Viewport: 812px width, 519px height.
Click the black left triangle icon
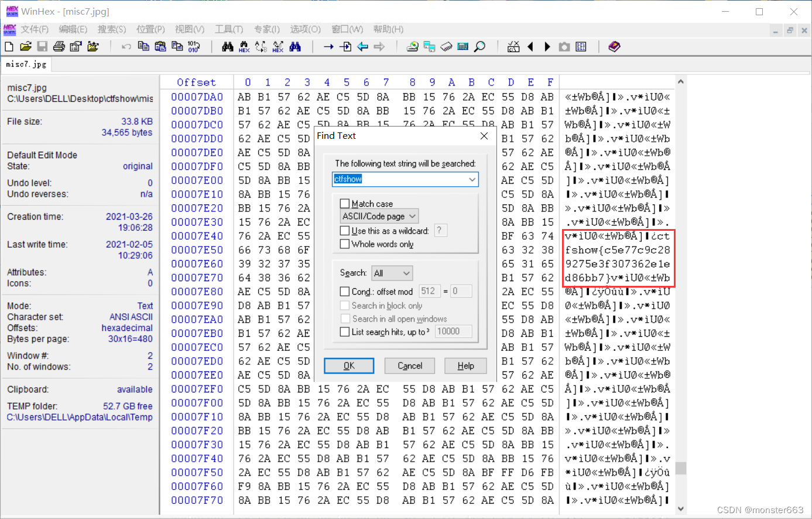[x=530, y=46]
